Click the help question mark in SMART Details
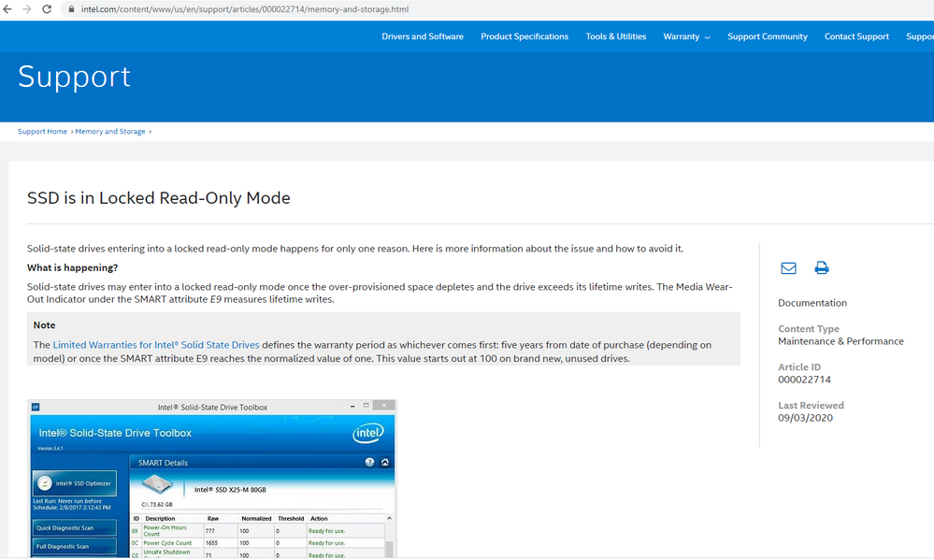The width and height of the screenshot is (934, 560). pyautogui.click(x=370, y=462)
